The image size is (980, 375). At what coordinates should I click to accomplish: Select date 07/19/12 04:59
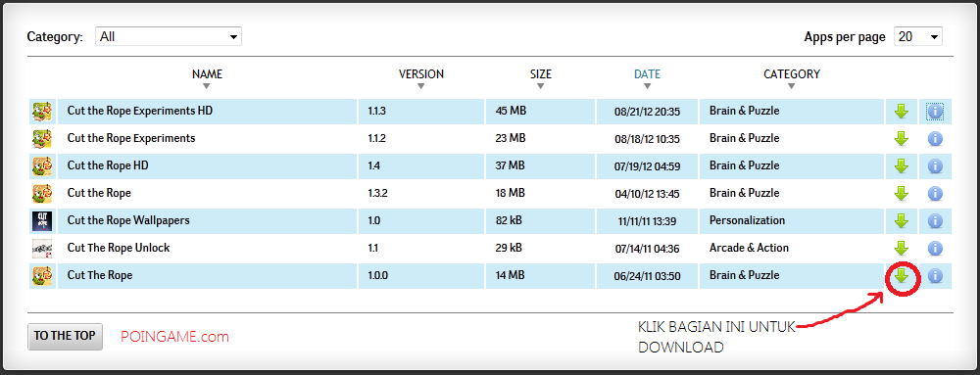pyautogui.click(x=647, y=166)
